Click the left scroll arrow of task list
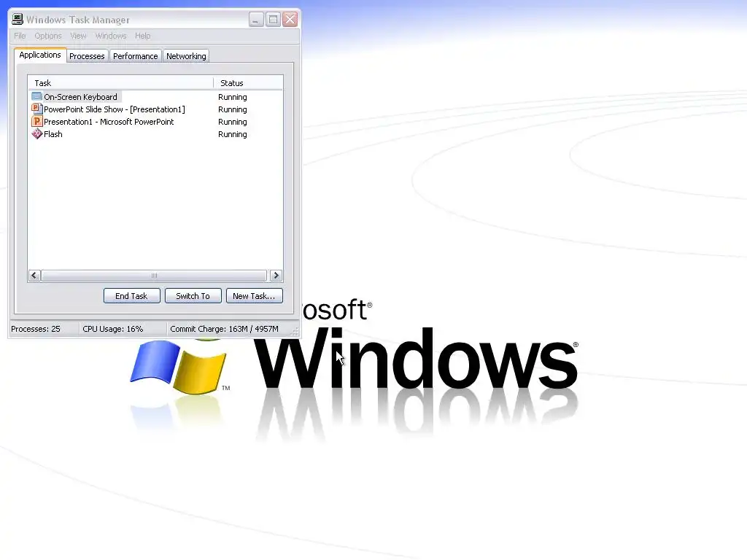 click(x=34, y=275)
